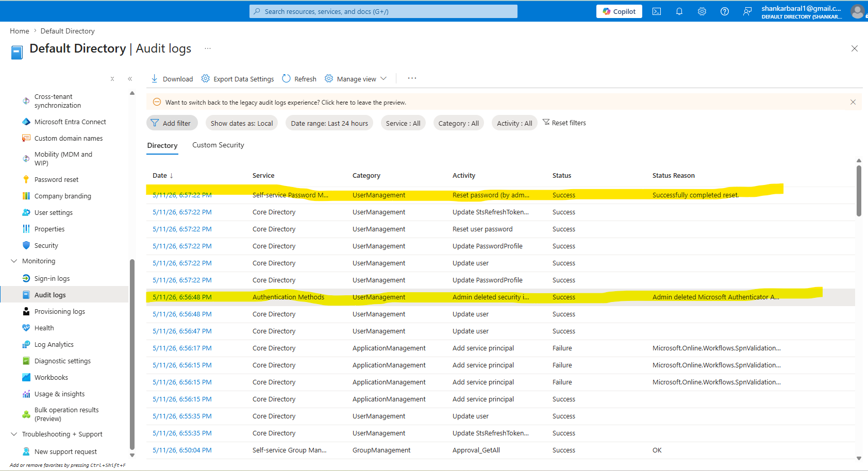Click the Password reset key icon
The width and height of the screenshot is (868, 471).
pyautogui.click(x=26, y=179)
